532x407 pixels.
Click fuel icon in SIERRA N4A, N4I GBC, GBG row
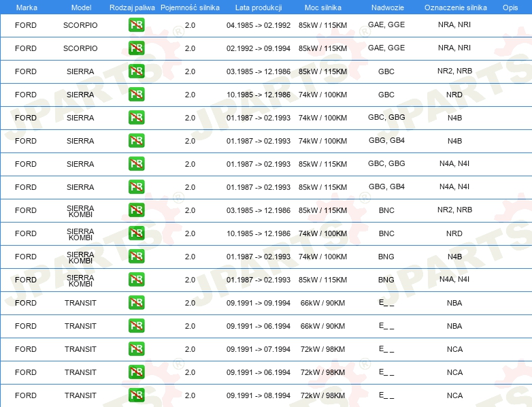coord(136,163)
